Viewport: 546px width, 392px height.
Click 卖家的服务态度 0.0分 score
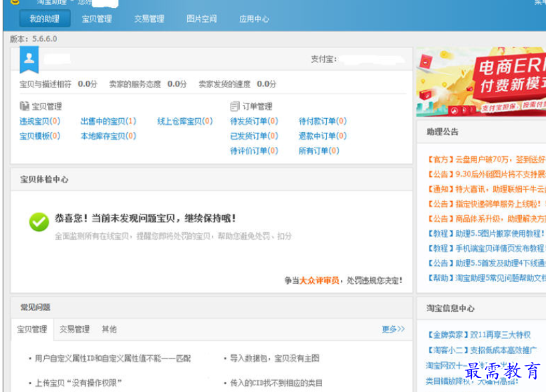[x=148, y=84]
